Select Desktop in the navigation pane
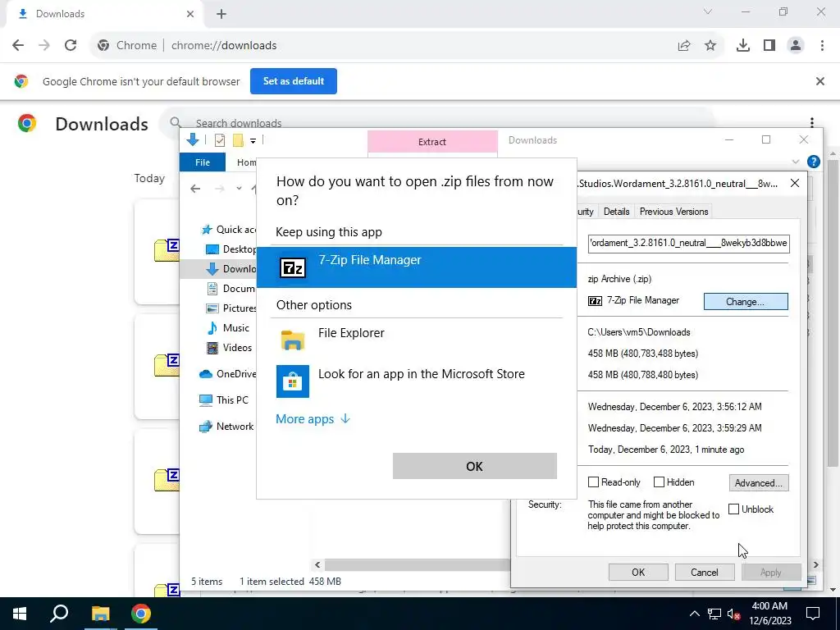 (231, 249)
